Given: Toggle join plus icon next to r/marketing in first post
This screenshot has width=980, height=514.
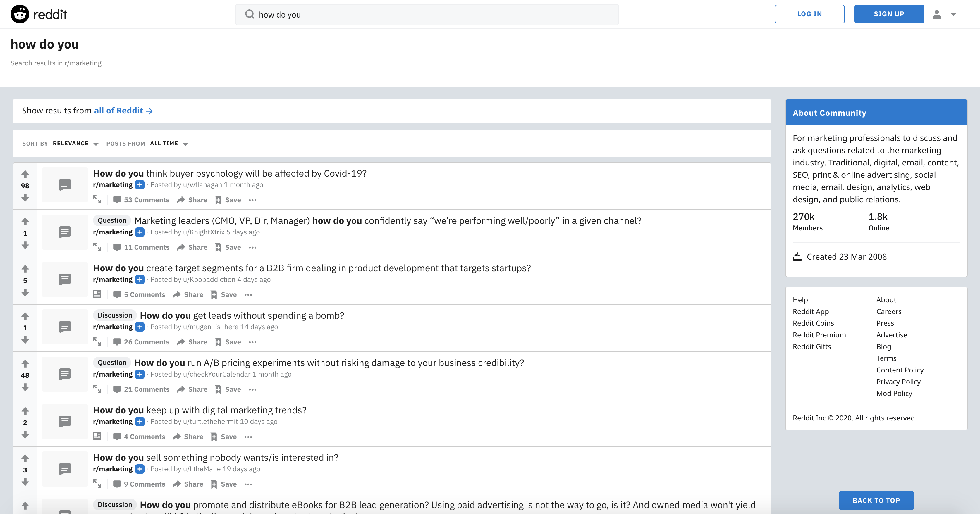Looking at the screenshot, I should tap(140, 185).
